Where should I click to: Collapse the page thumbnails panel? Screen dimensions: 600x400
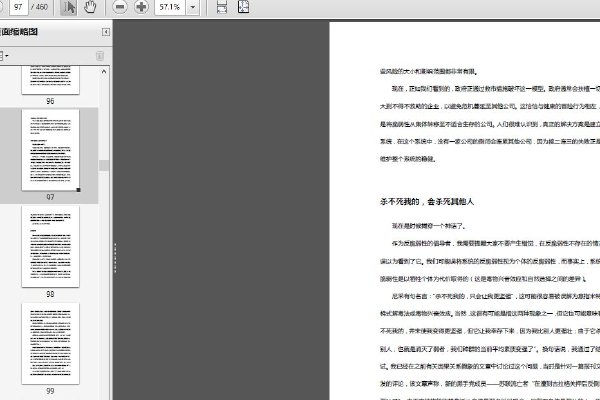[x=106, y=32]
